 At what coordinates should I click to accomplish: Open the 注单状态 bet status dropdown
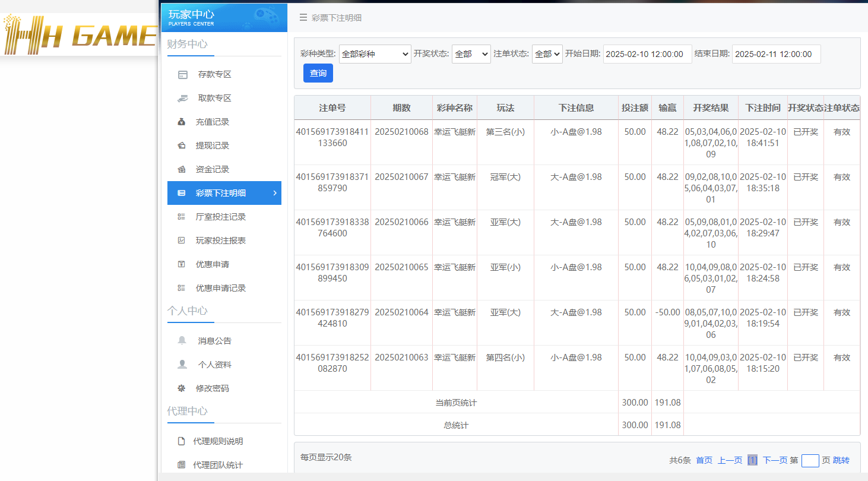(x=547, y=53)
